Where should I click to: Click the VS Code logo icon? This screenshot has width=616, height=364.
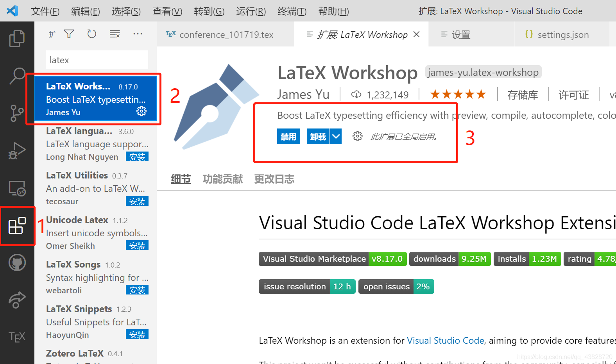[13, 11]
